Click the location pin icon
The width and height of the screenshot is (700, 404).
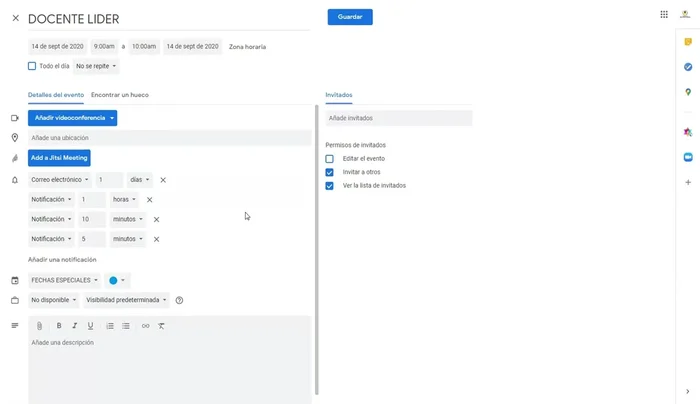15,137
